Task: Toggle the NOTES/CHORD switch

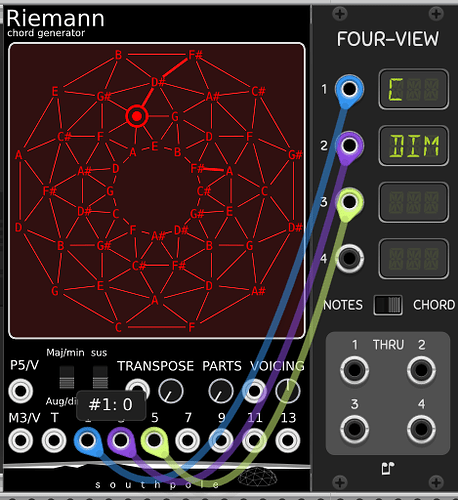Action: 388,305
